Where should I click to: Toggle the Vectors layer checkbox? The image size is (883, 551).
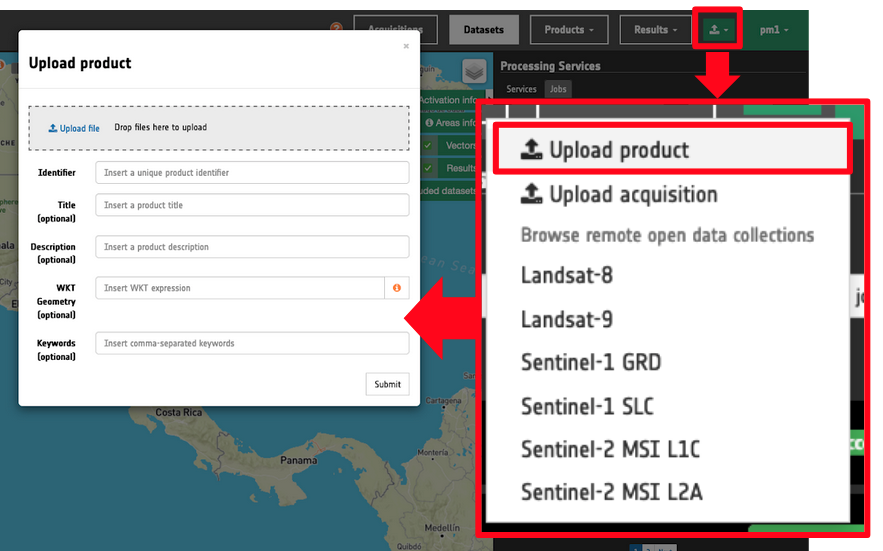(427, 145)
